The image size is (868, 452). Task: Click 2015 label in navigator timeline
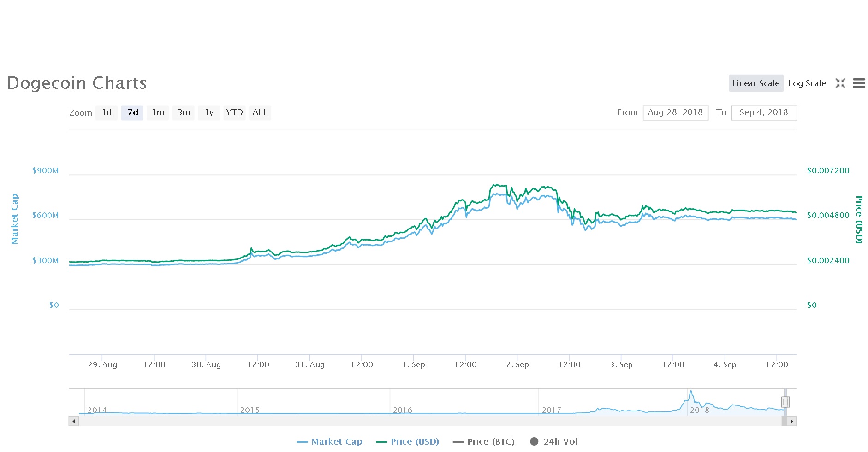250,410
